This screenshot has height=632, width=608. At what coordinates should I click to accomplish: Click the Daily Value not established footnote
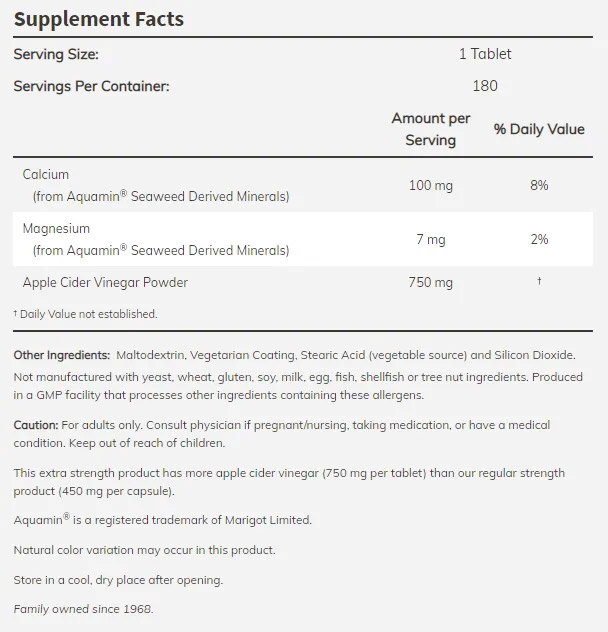pyautogui.click(x=86, y=314)
